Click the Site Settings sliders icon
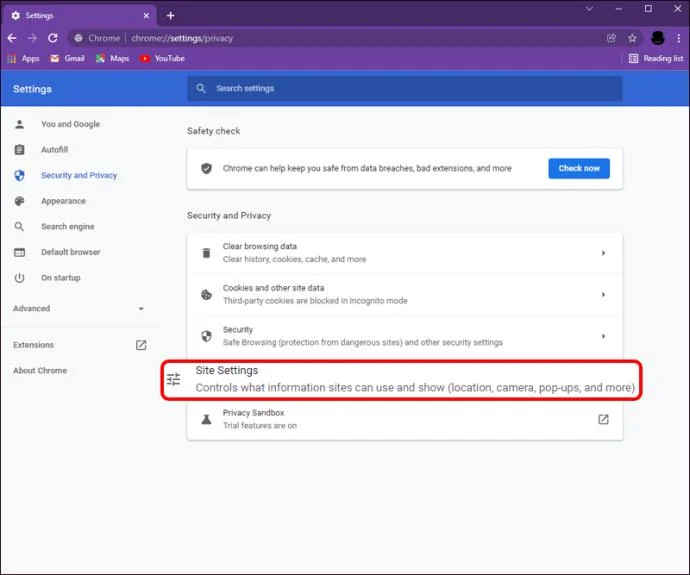This screenshot has width=690, height=575. pyautogui.click(x=173, y=379)
